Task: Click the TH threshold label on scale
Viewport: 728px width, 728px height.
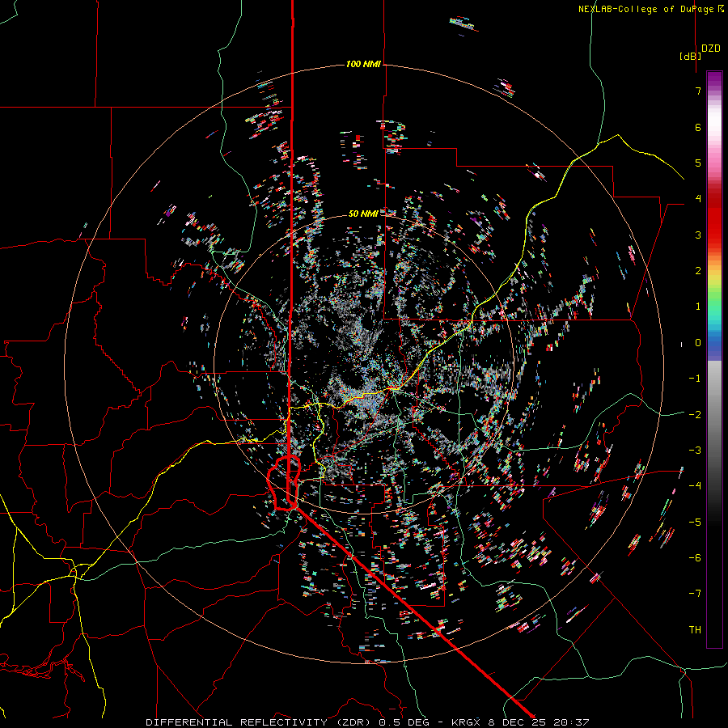Action: [695, 629]
